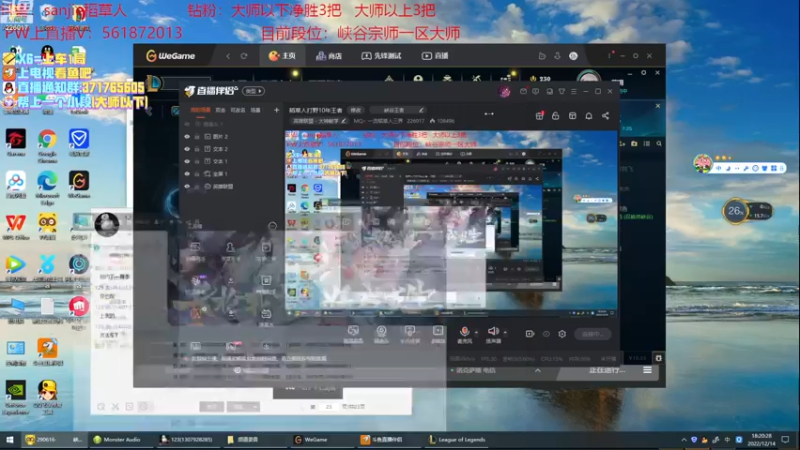This screenshot has height=450, width=800.
Task: Expand the League client status chevron
Action: coord(538,370)
